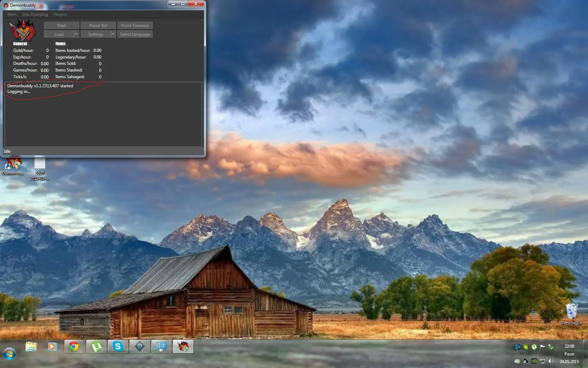Viewport: 588px width, 368px height.
Task: Click the Force Townrun button
Action: 135,26
